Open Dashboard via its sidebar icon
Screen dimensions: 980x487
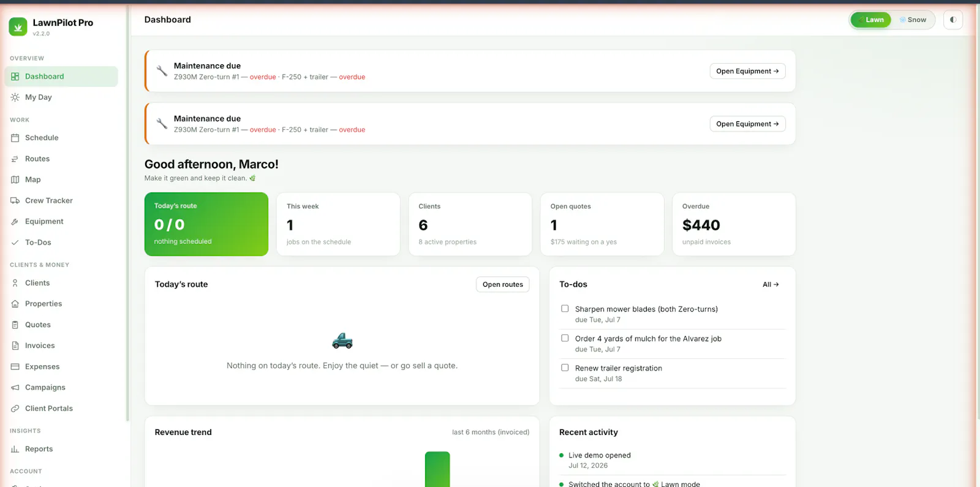15,77
